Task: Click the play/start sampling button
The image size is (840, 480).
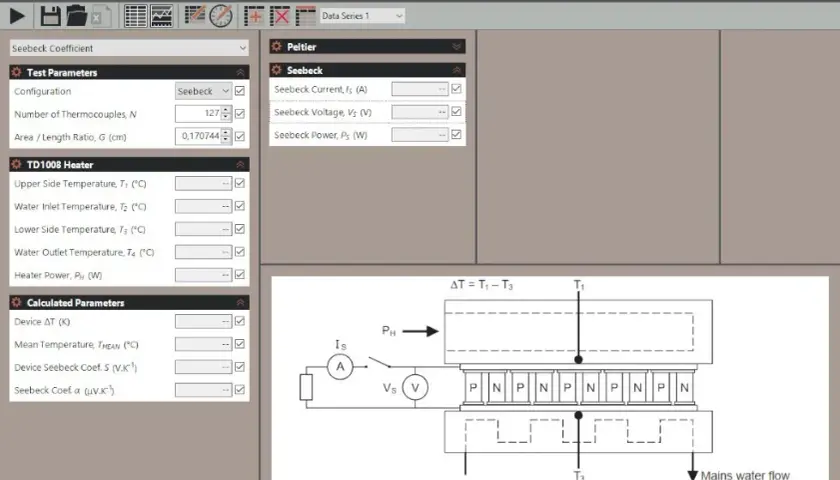Action: click(17, 16)
